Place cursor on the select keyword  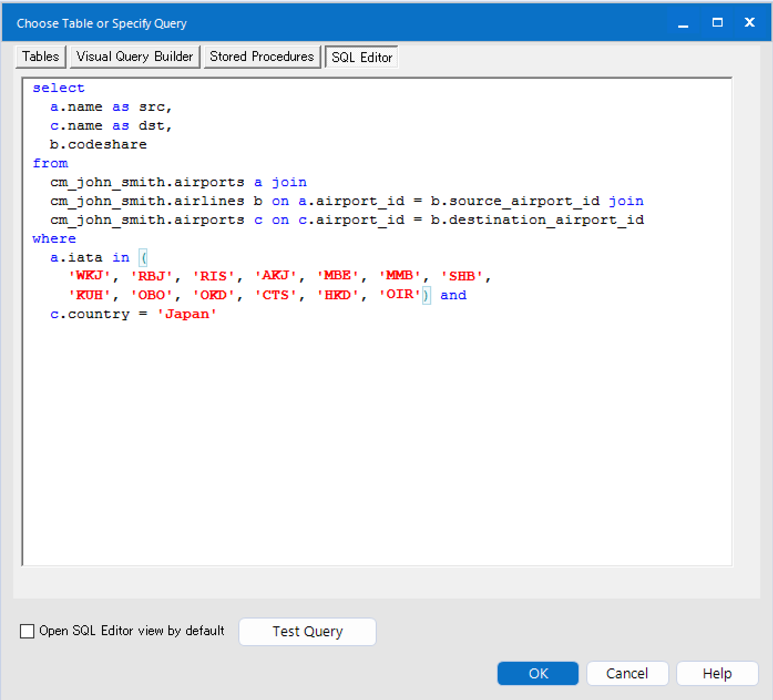pos(58,88)
